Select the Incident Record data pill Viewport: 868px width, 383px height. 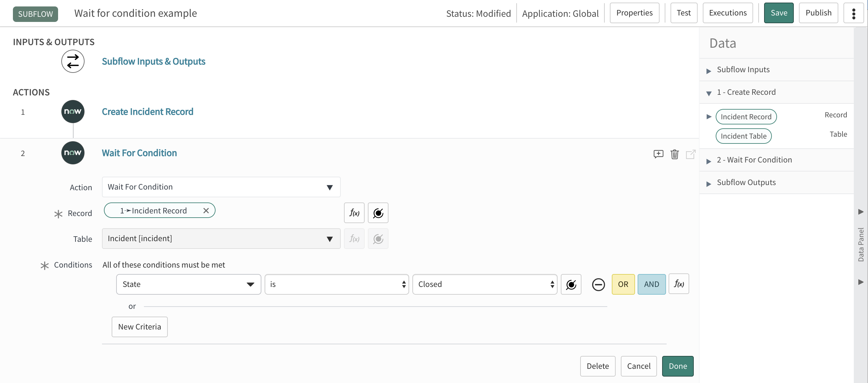746,117
